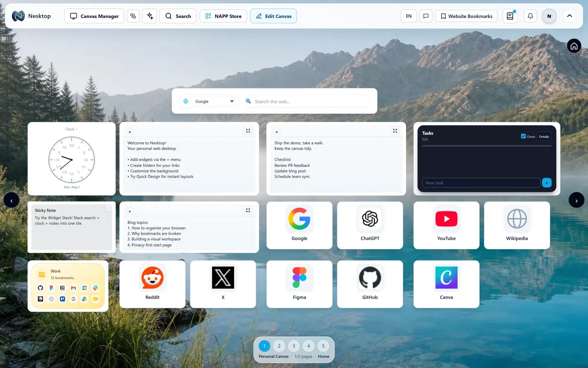Open the N user avatar menu
The height and width of the screenshot is (368, 588).
click(549, 16)
